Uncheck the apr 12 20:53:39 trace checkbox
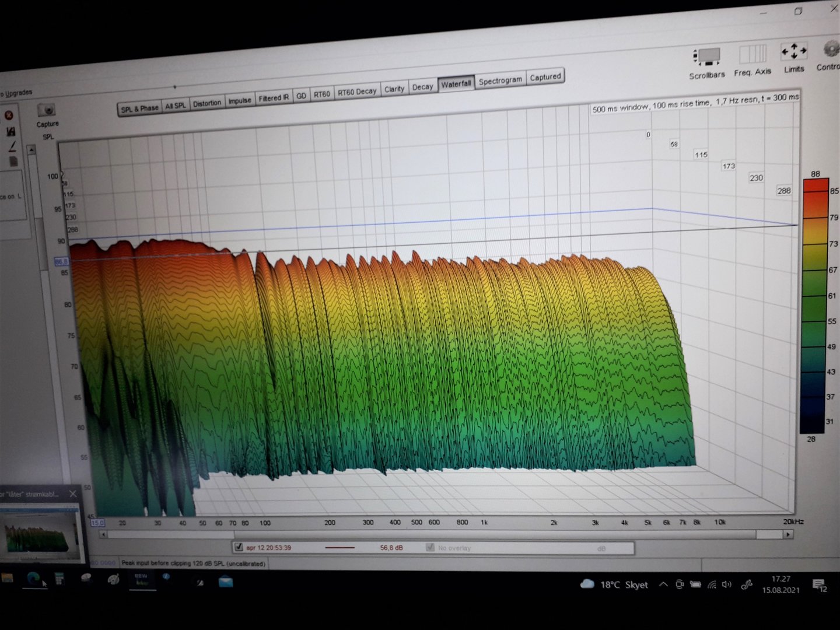The height and width of the screenshot is (630, 840). (x=239, y=547)
